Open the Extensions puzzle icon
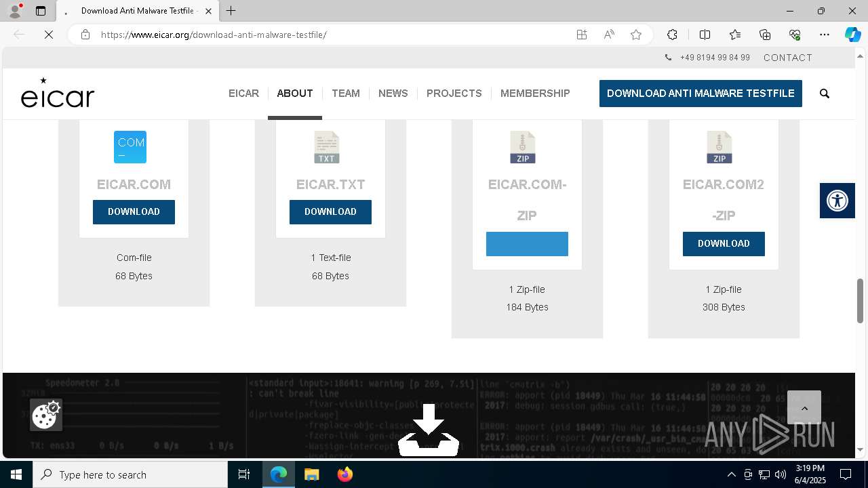Viewport: 868px width, 488px height. (x=672, y=35)
